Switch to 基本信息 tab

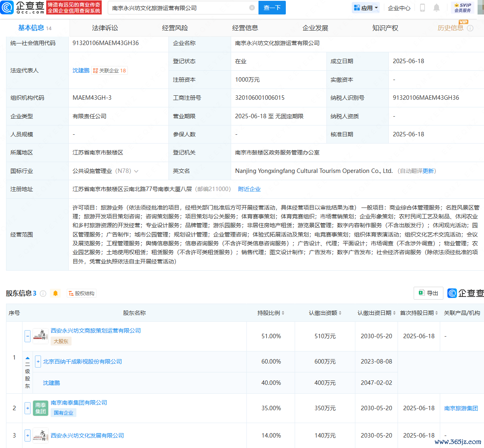tap(35, 28)
